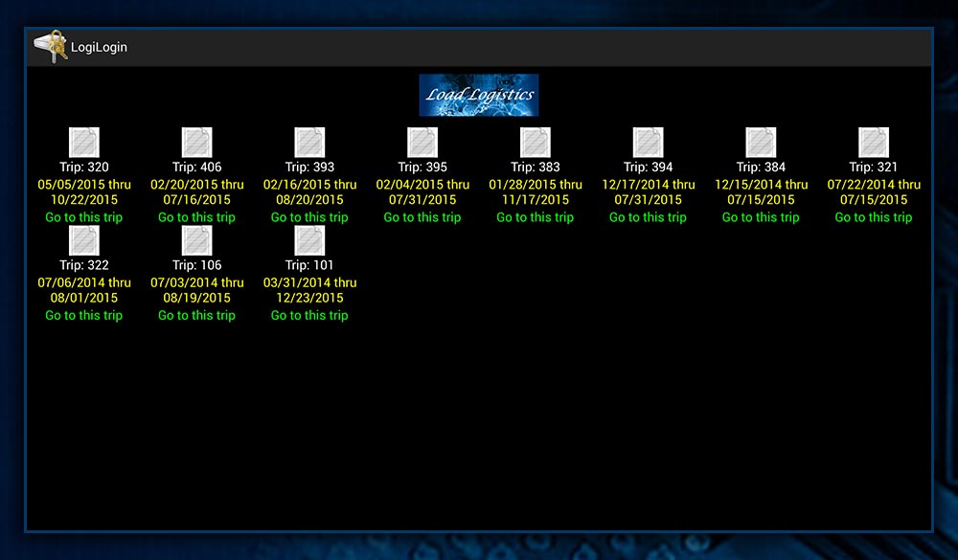Click the LogiLogin title text
Image resolution: width=958 pixels, height=560 pixels.
pyautogui.click(x=99, y=47)
